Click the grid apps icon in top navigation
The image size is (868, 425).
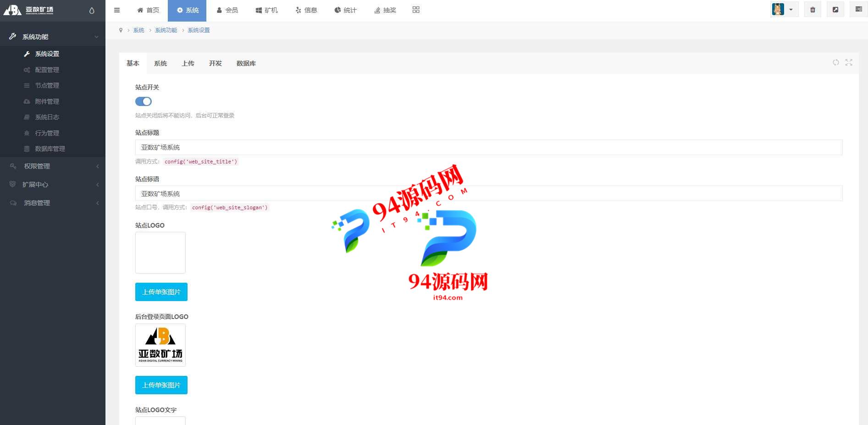416,10
